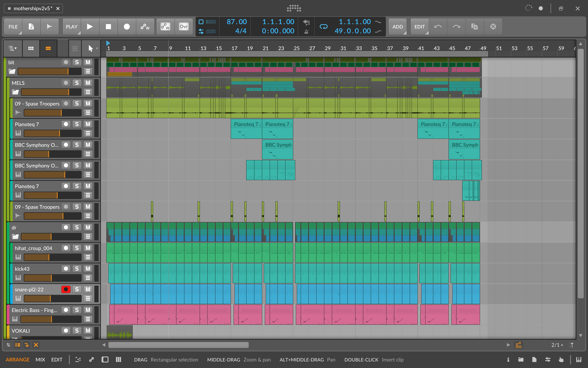
Task: Click the redo arrow
Action: coord(456,27)
